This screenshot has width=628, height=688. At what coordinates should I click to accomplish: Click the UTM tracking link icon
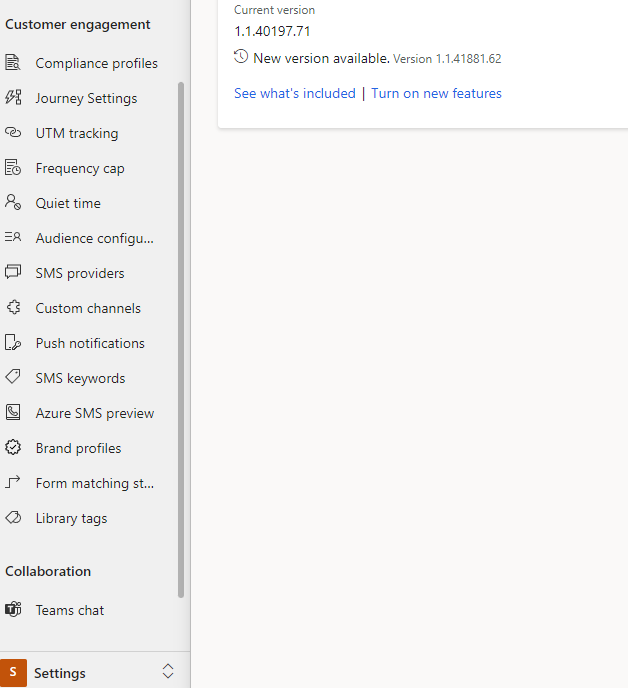click(x=13, y=132)
